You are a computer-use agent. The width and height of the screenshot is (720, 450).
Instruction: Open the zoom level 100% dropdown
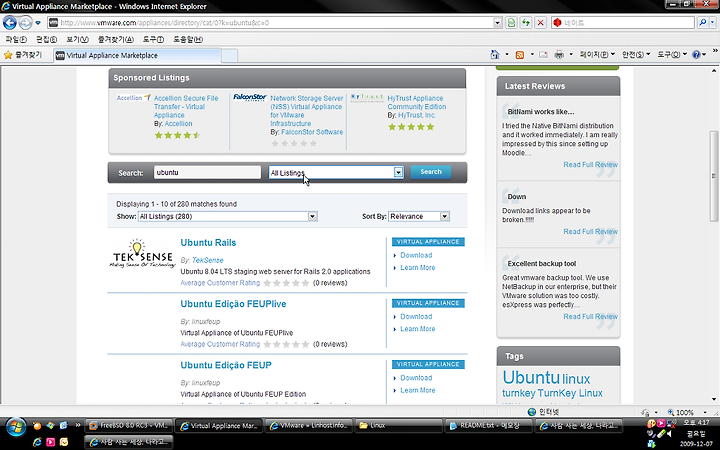point(705,412)
